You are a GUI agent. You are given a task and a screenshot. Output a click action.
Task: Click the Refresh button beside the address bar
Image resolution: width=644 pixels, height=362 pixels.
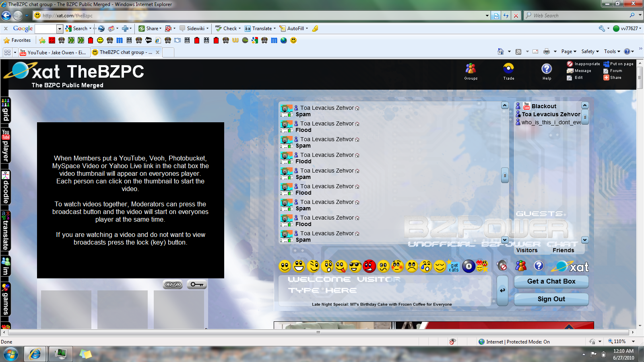tap(506, 16)
